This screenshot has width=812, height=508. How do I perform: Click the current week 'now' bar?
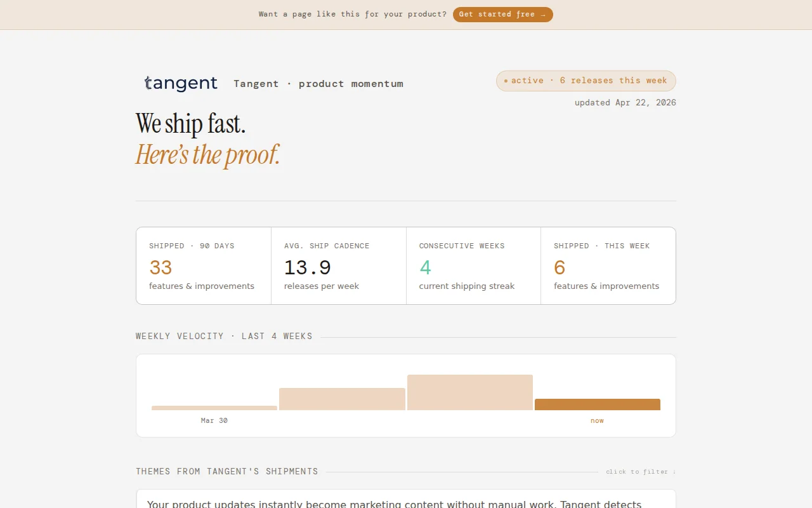pos(598,404)
